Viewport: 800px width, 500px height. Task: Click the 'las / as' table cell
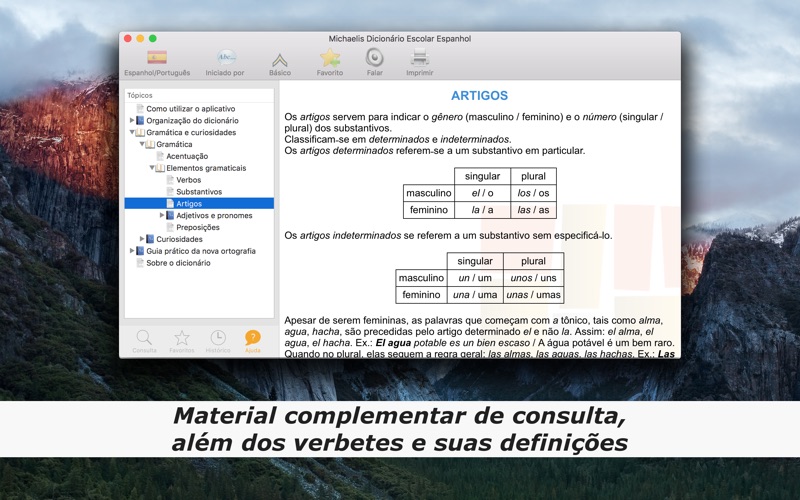point(533,210)
